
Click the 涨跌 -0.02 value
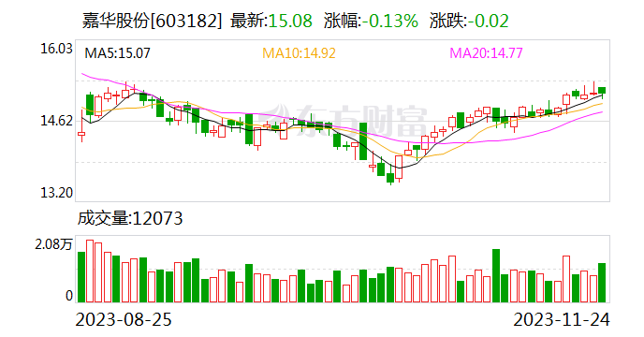point(488,21)
